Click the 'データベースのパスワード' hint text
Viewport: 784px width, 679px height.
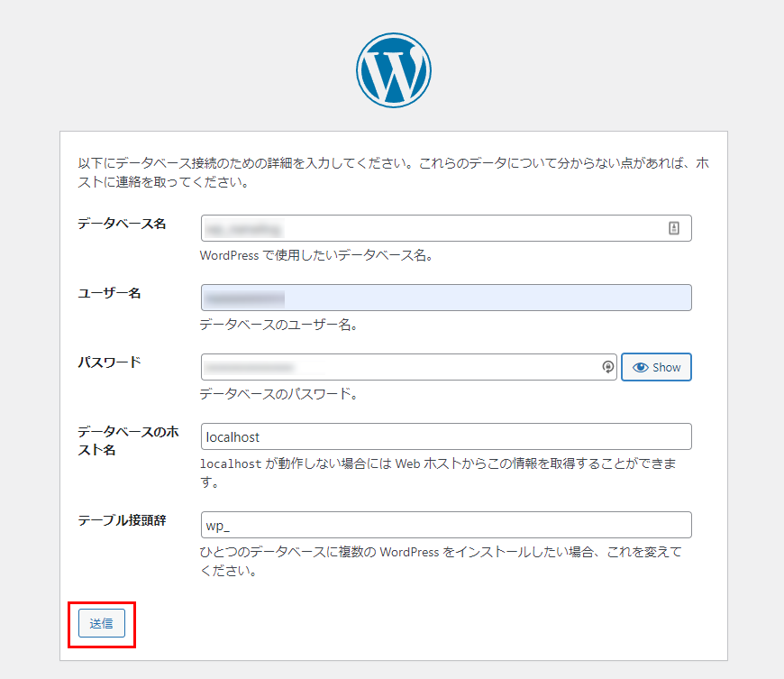tap(278, 394)
